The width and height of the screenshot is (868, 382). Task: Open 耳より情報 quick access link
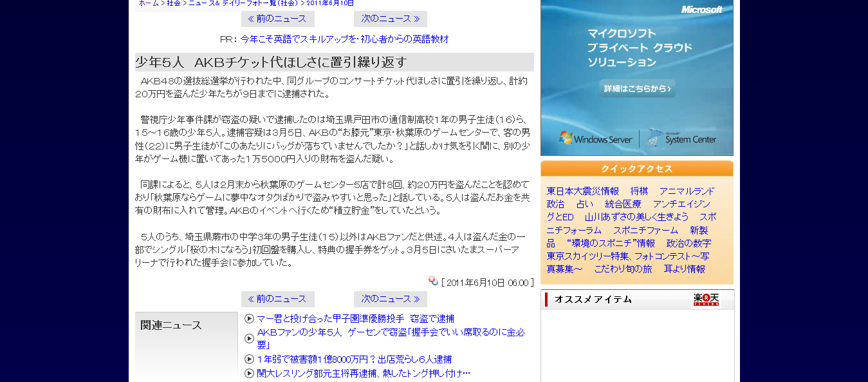click(685, 269)
